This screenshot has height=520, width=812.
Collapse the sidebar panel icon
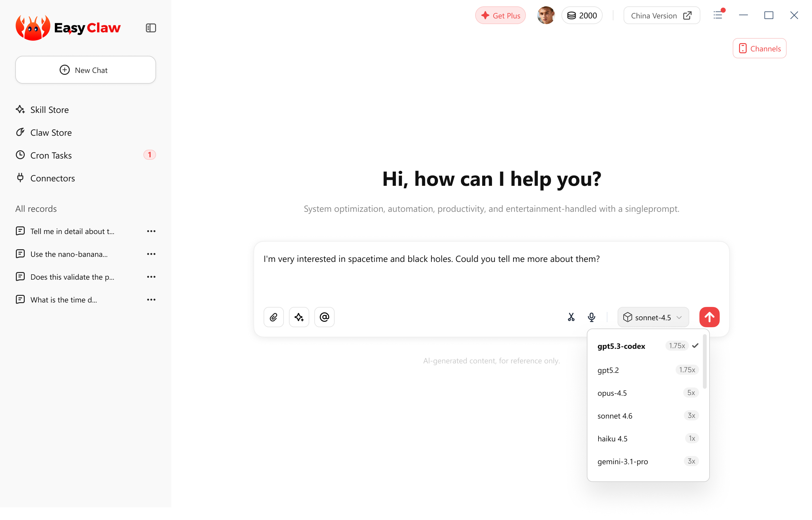[151, 28]
